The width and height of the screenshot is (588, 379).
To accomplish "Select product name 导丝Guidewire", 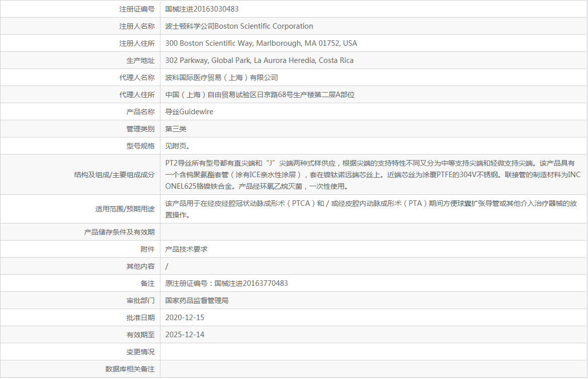I will pos(189,112).
